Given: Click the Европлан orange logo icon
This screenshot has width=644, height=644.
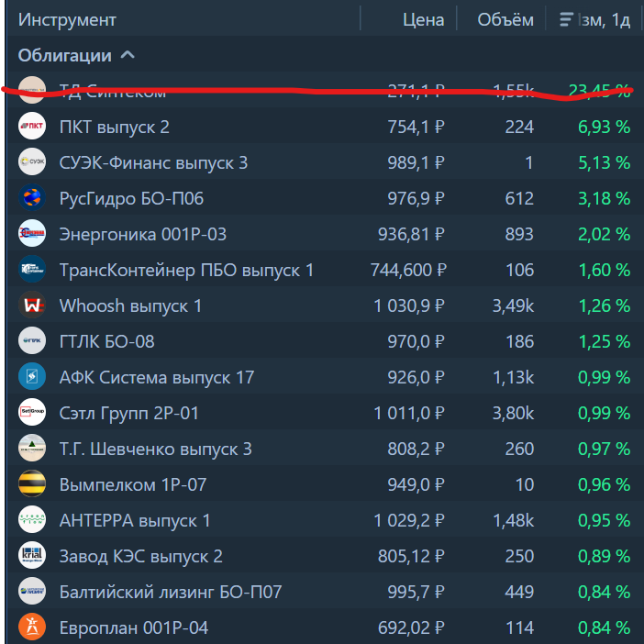Looking at the screenshot, I should (32, 627).
